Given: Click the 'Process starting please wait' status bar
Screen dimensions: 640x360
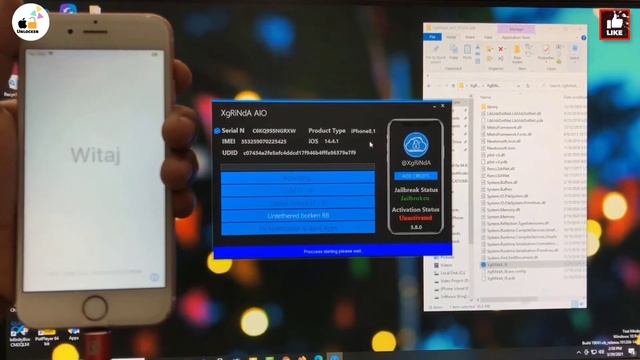Looking at the screenshot, I should [x=332, y=251].
